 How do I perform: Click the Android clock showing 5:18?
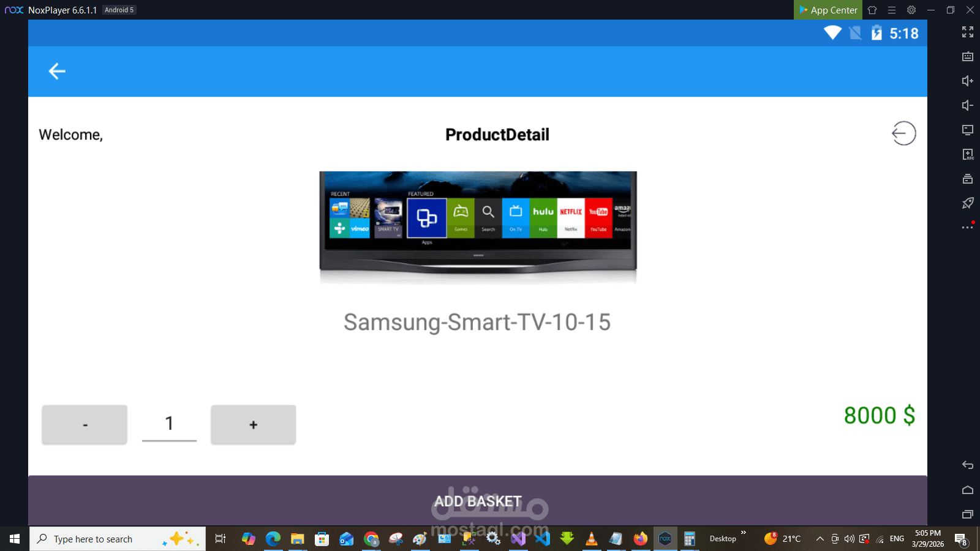pos(904,34)
